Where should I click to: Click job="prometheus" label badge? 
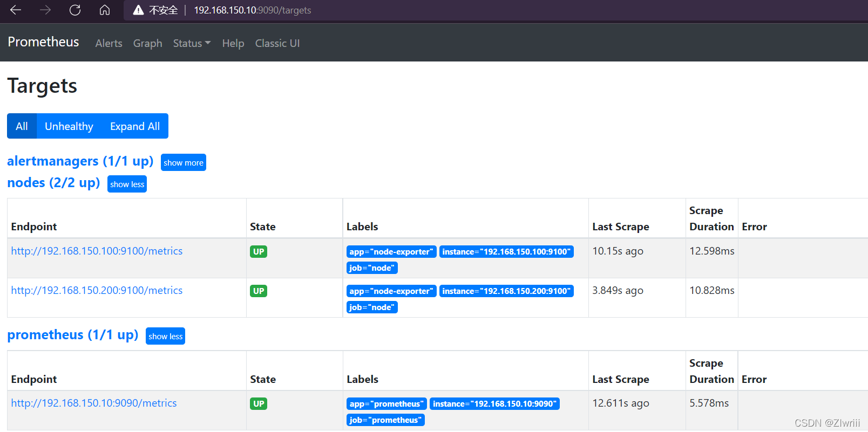coord(385,420)
